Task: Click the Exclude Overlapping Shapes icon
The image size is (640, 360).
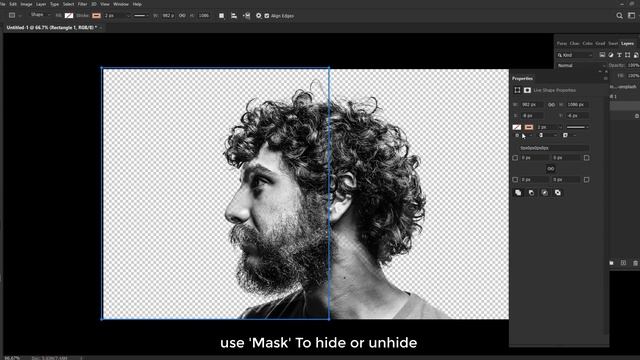Action: click(x=558, y=193)
